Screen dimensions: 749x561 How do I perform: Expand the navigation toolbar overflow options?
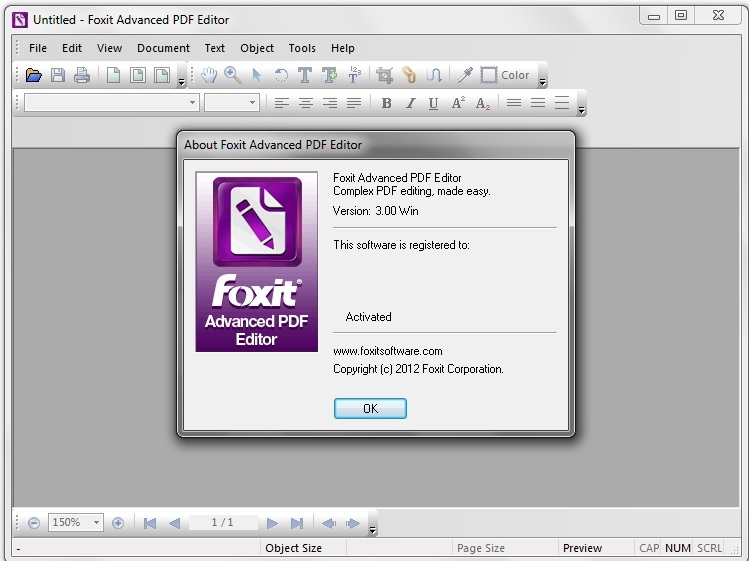click(373, 529)
